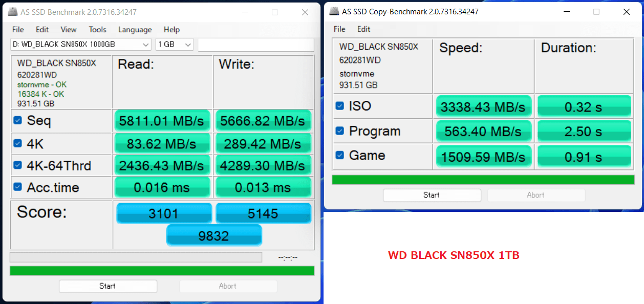Click the ISO speed 3338.43 MB/s
The width and height of the screenshot is (644, 304).
[484, 106]
